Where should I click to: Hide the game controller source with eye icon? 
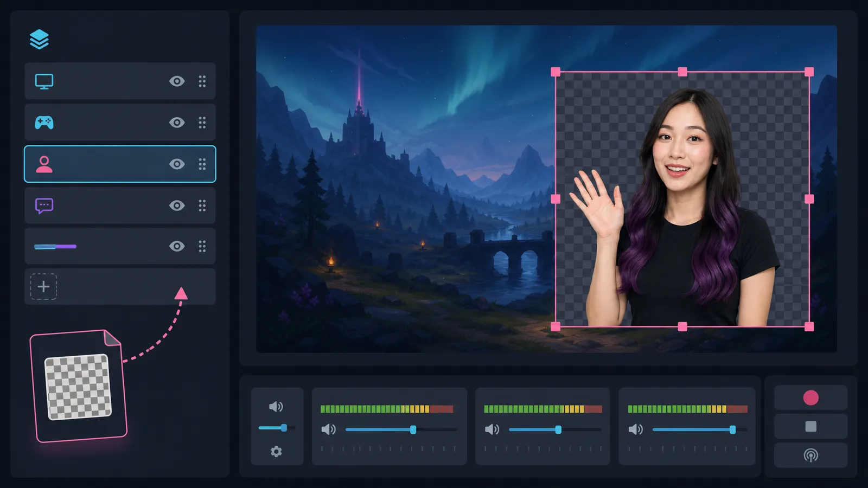pos(177,123)
